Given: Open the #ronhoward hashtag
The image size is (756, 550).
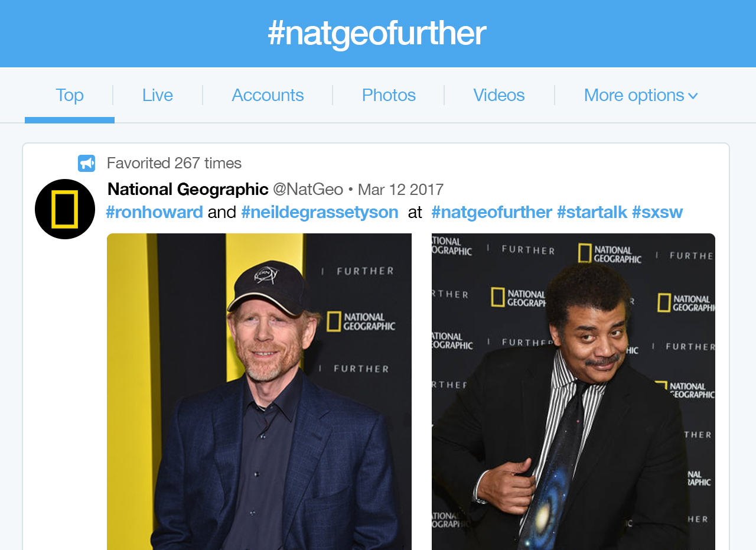Looking at the screenshot, I should pyautogui.click(x=154, y=211).
